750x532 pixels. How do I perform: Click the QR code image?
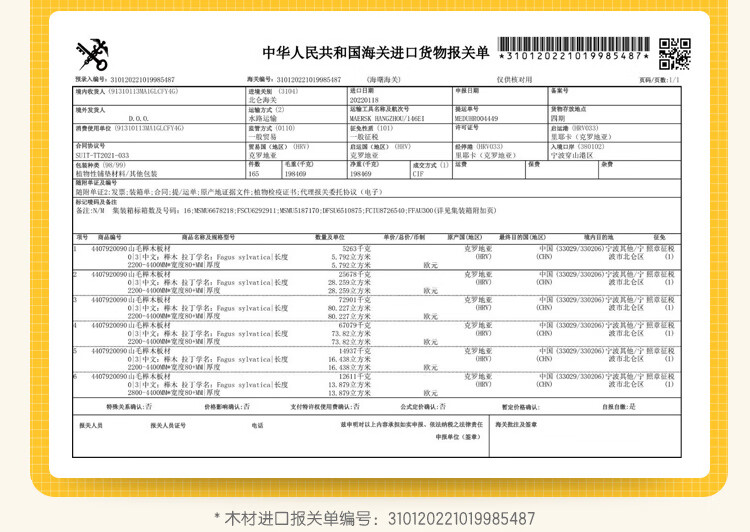(674, 54)
